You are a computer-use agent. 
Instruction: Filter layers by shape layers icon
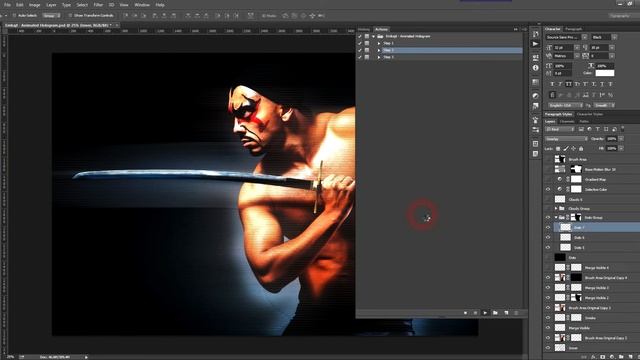tap(606, 129)
